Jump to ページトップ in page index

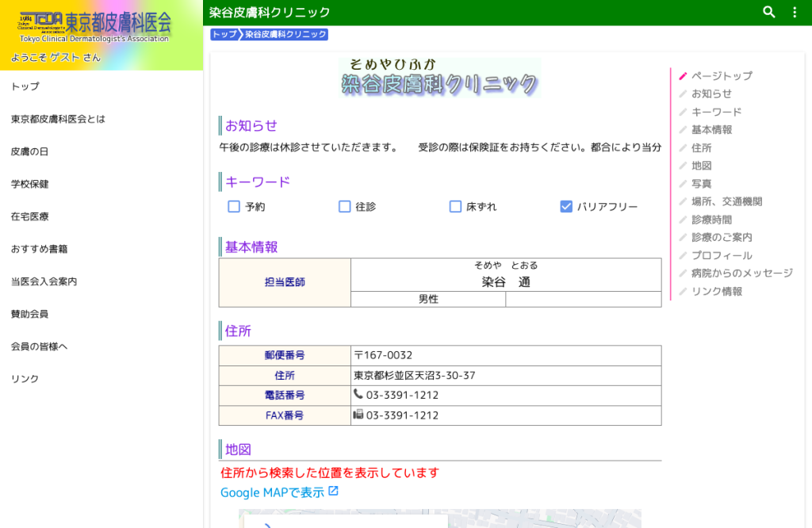coord(722,76)
